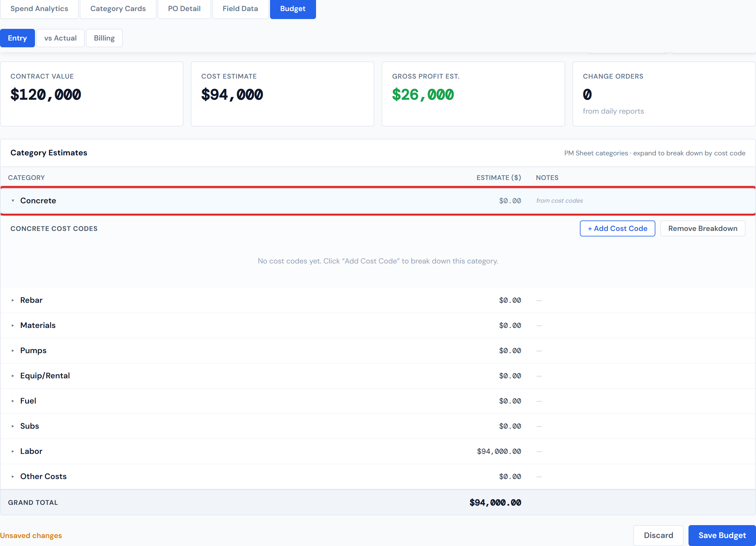
Task: Expand the Other Costs category
Action: [x=13, y=476]
